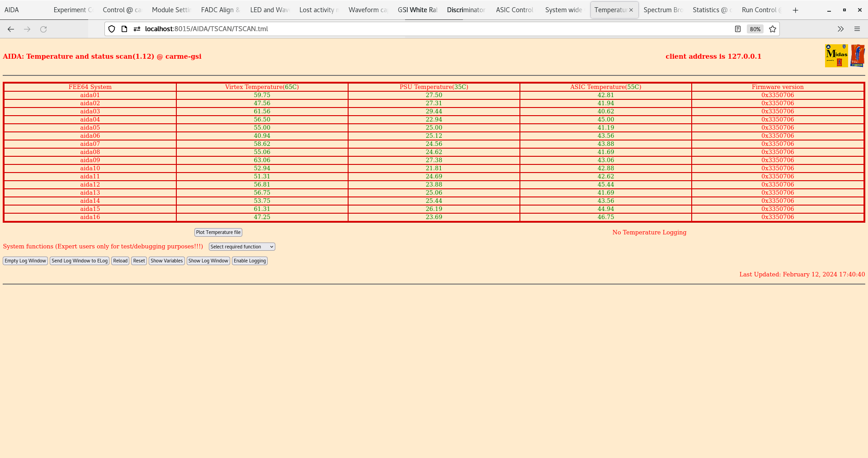Image resolution: width=868 pixels, height=458 pixels.
Task: Reload page with refresh icon
Action: pos(43,29)
